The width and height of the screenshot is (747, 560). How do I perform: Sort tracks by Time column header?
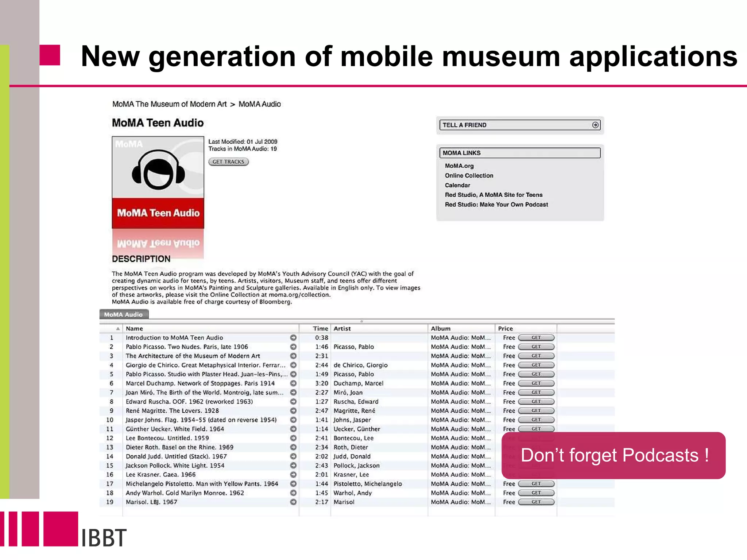point(315,328)
